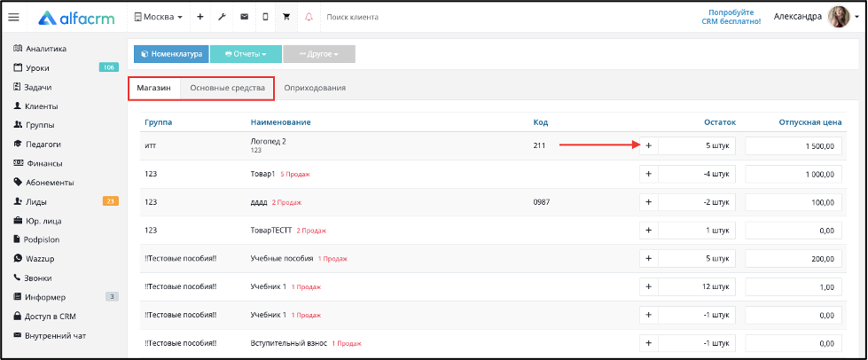Screen dimensions: 868x360
Task: Click the plus add icon in top toolbar
Action: pos(199,17)
